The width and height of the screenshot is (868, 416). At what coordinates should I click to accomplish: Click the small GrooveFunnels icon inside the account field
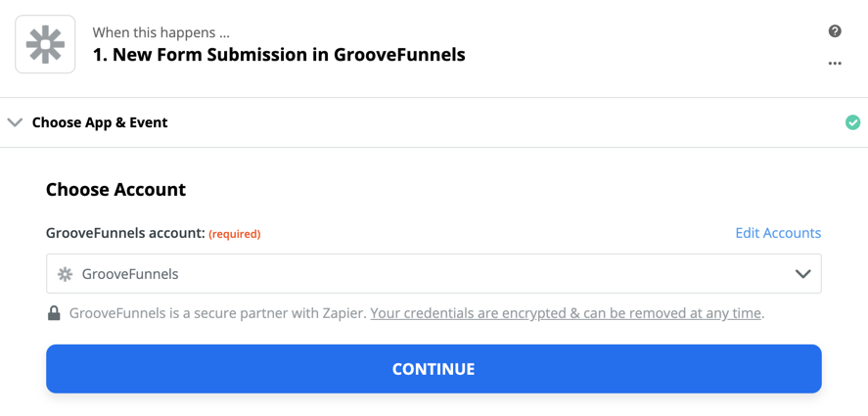66,274
